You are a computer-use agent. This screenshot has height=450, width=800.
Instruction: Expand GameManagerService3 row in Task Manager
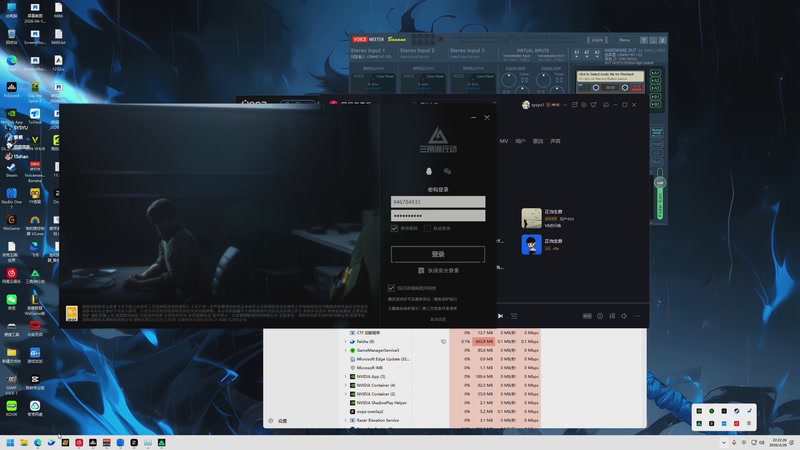point(345,350)
